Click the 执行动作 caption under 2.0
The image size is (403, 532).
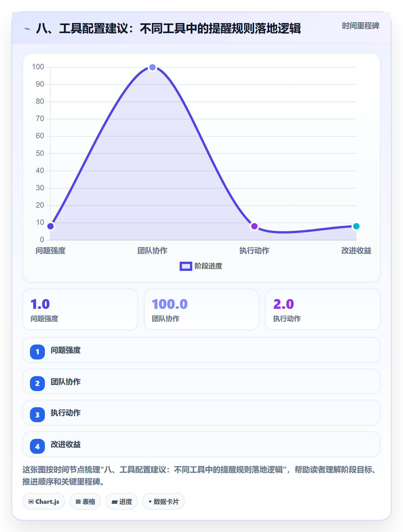(x=287, y=319)
